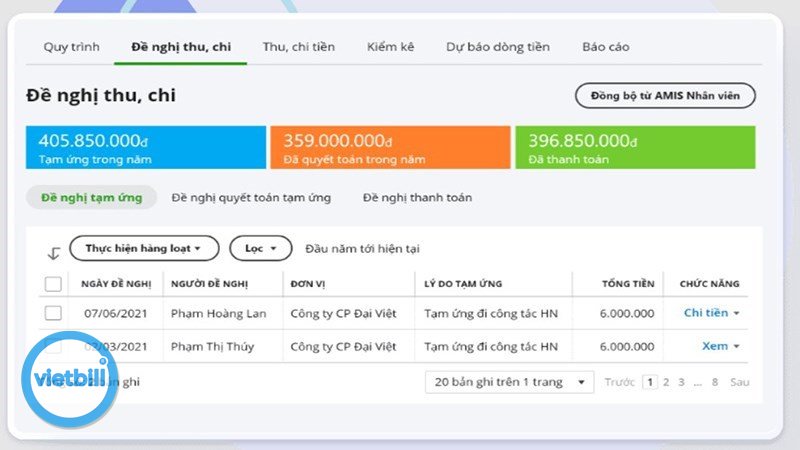Click the blue Tạm ứng trong năm card

146,147
